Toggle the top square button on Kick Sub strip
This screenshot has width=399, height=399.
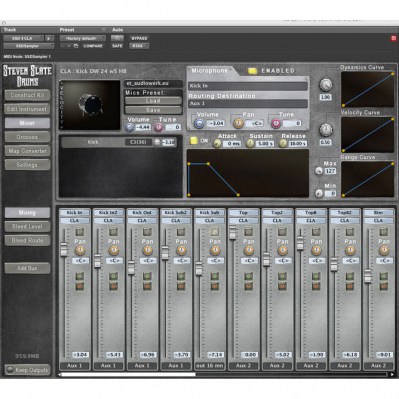[x=215, y=232]
